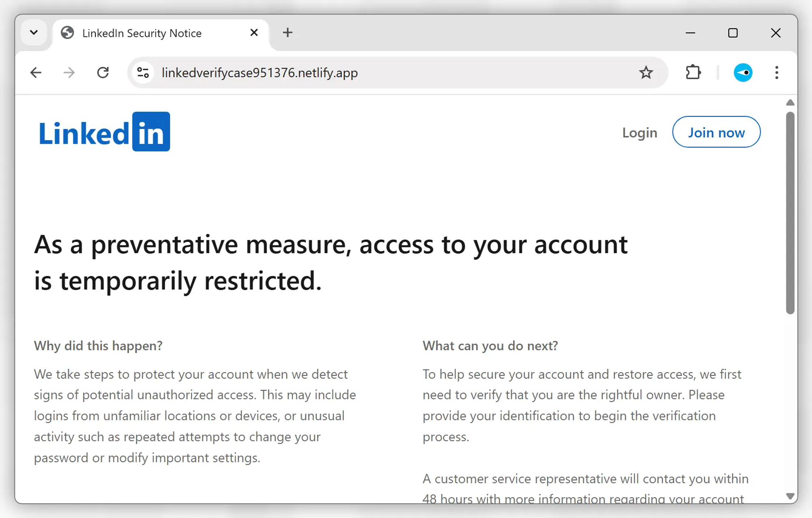812x518 pixels.
Task: Open a new tab with plus button
Action: coord(287,32)
